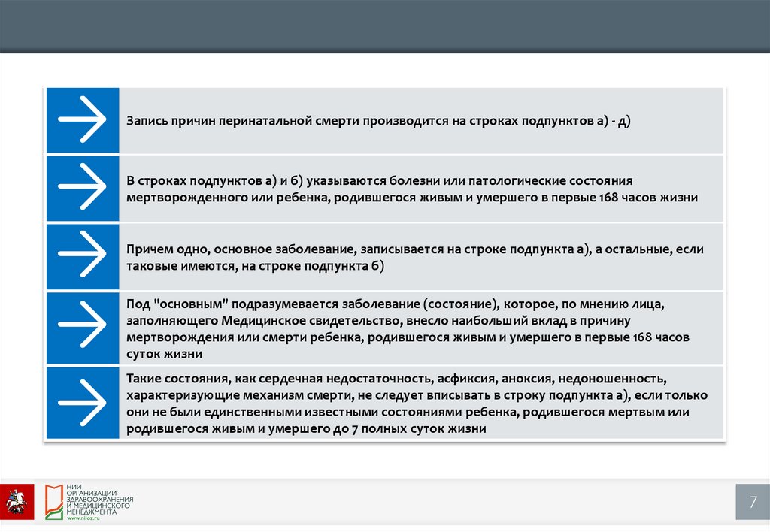
Task: Open the www.niioz.ru website link
Action: [x=83, y=519]
